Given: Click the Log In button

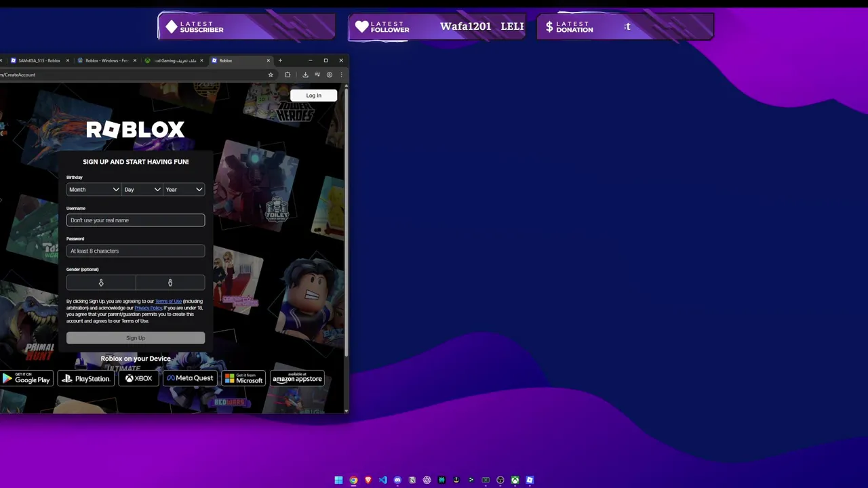Looking at the screenshot, I should click(313, 96).
